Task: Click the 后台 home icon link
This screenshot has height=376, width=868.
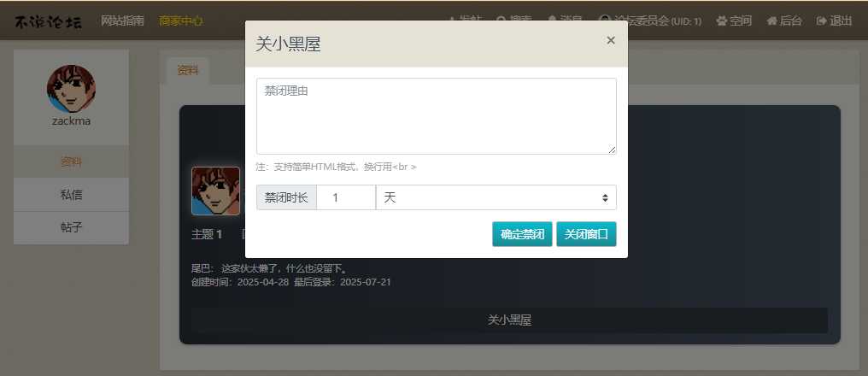Action: [784, 21]
